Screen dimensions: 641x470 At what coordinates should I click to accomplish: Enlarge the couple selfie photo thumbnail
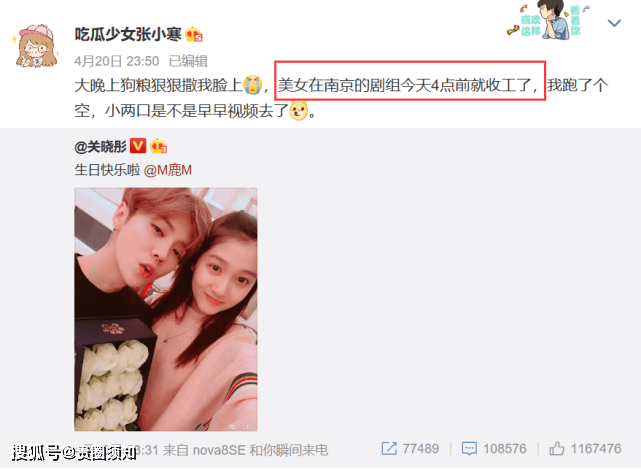click(x=166, y=309)
